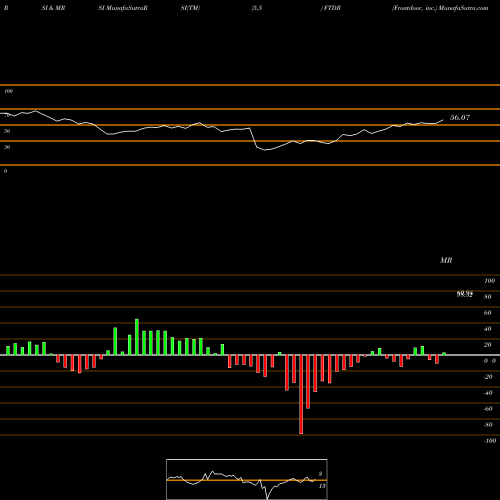Click the 'SI(TM)' header text
Image resolution: width=500 pixels, height=500 pixels.
[190, 8]
